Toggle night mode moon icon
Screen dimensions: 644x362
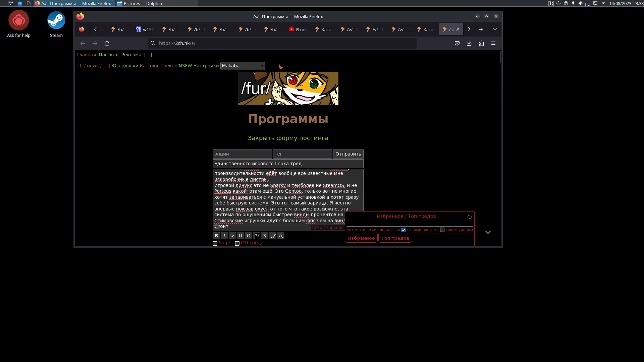coord(281,66)
